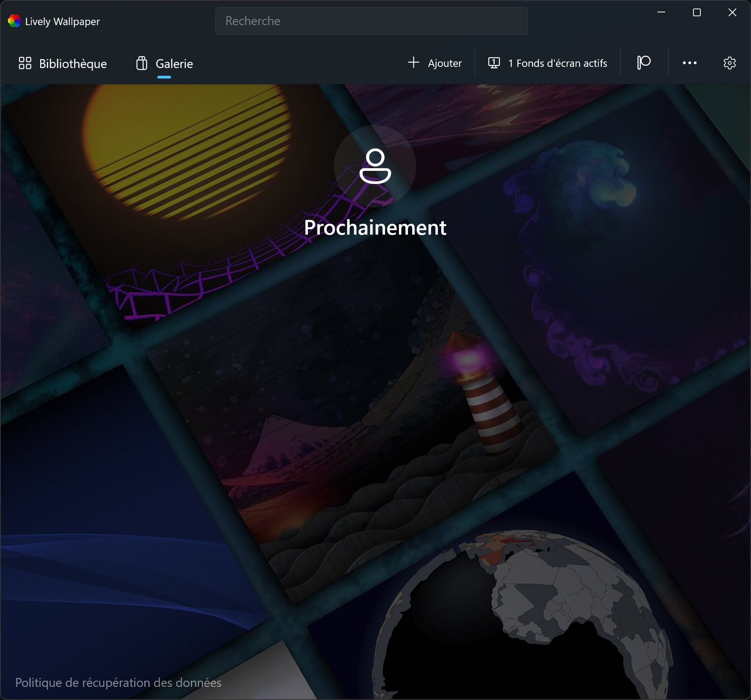Image resolution: width=751 pixels, height=700 pixels.
Task: Minimize the Lively Wallpaper window
Action: 661,12
